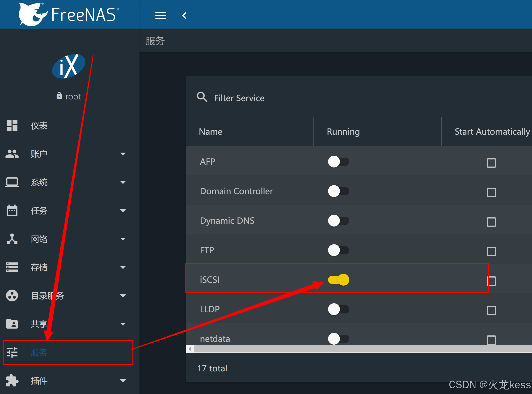
Task: Check Dynamic DNS start automatically box
Action: click(x=491, y=222)
